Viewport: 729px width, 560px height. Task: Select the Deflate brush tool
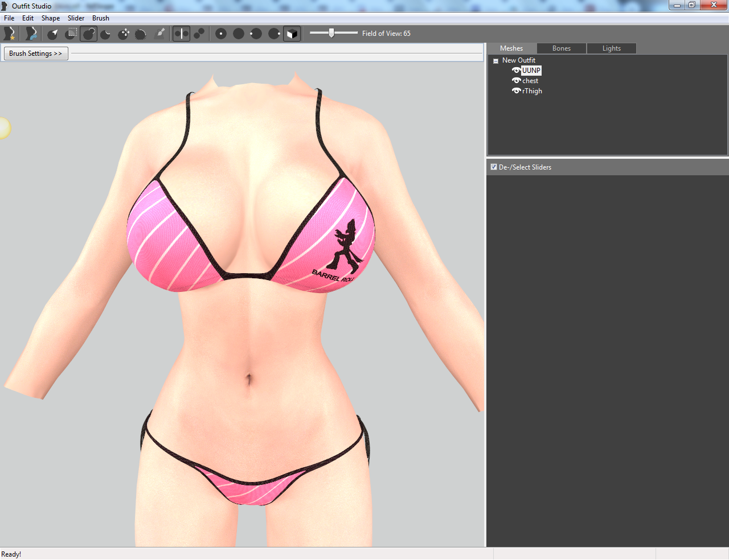pyautogui.click(x=106, y=34)
